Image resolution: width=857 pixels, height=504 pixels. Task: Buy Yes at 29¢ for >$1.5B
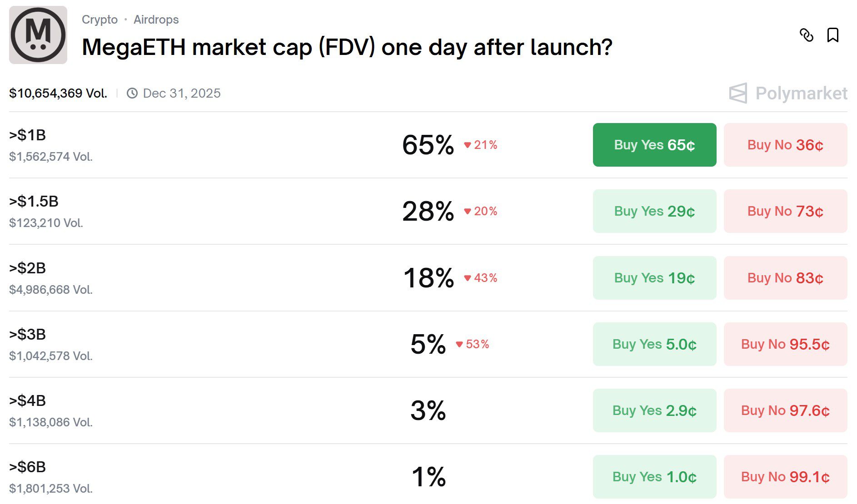click(x=654, y=211)
